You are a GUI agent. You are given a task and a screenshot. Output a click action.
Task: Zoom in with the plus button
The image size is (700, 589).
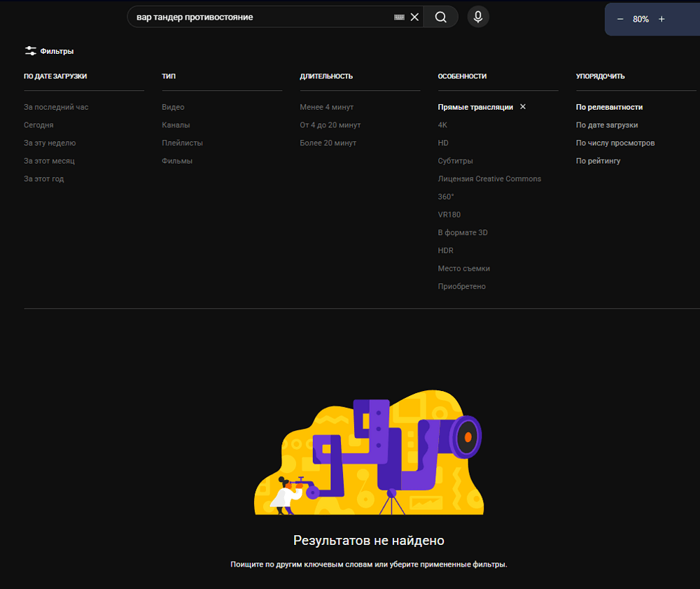point(661,19)
